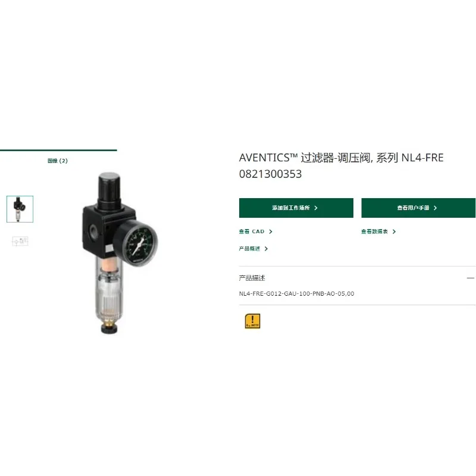This screenshot has width=476, height=476.
Task: Click the NL4-FRE-G012-GAU-100-PNB-AO-05,00 description text
Action: (296, 293)
